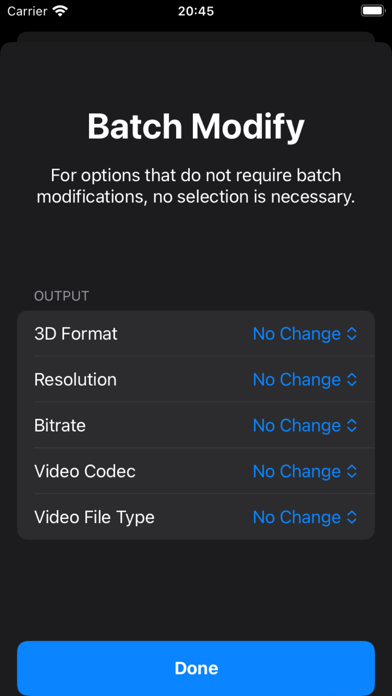Click the chevron arrows beside Bitrate
This screenshot has width=392, height=696.
(352, 425)
